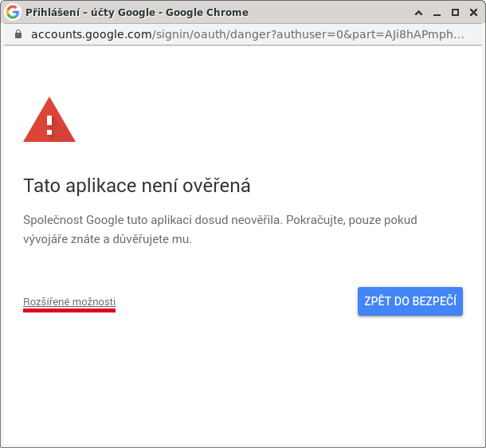Screen dimensions: 486x448
Task: Click the padlock icon beside the URL
Action: 18,34
